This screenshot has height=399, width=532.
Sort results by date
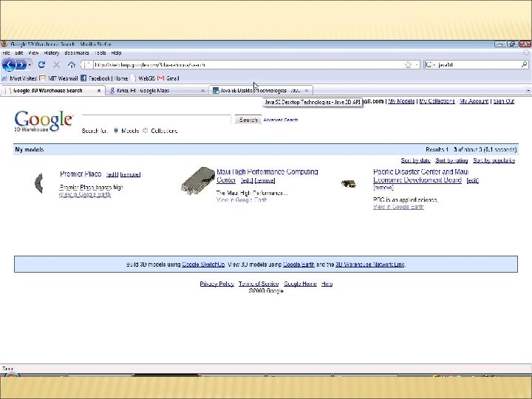[415, 160]
